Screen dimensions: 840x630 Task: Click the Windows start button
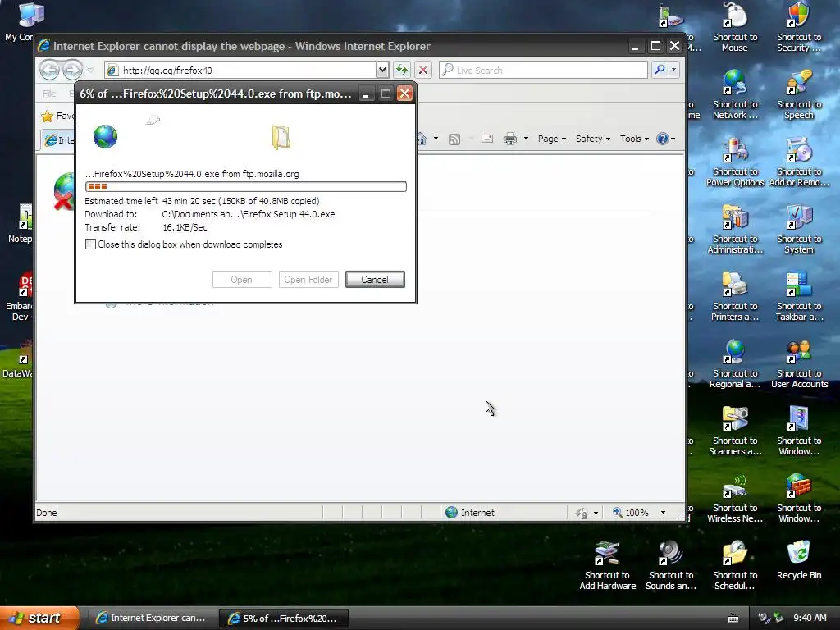coord(39,618)
